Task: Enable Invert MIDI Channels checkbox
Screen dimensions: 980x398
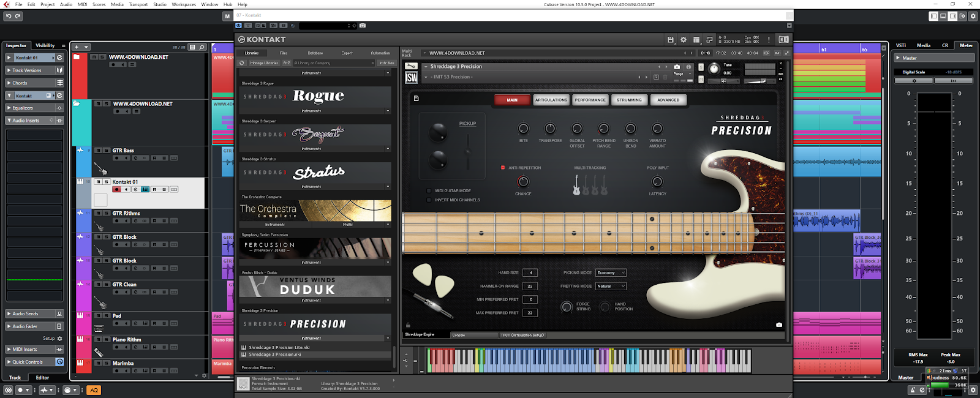Action: (x=429, y=200)
